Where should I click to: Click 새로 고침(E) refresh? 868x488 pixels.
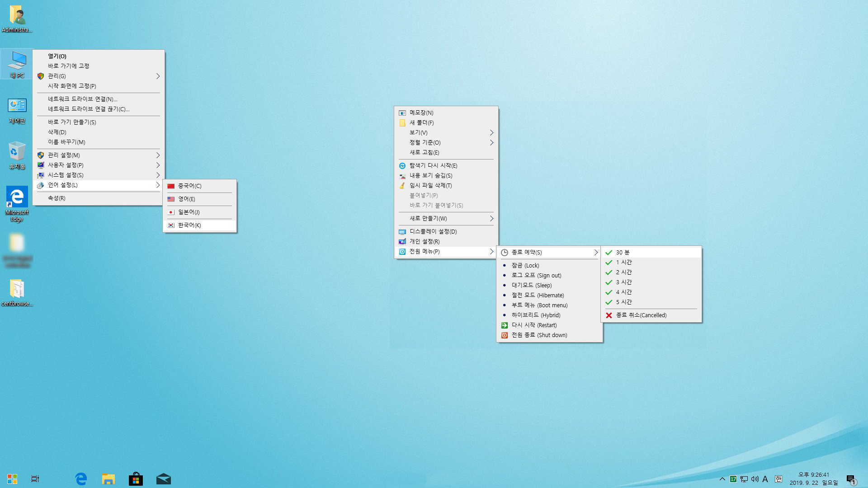[x=446, y=152]
